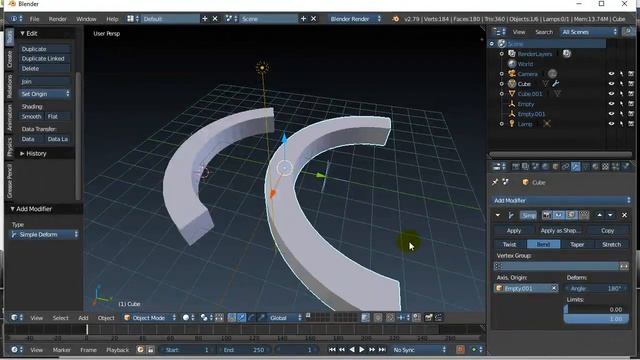640x360 pixels.
Task: Play animation in reverse
Action: point(352,350)
